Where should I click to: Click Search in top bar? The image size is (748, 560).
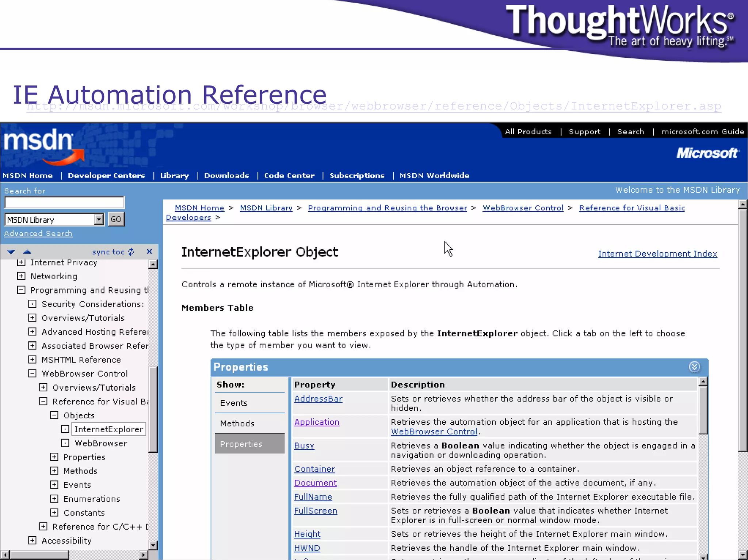(630, 131)
